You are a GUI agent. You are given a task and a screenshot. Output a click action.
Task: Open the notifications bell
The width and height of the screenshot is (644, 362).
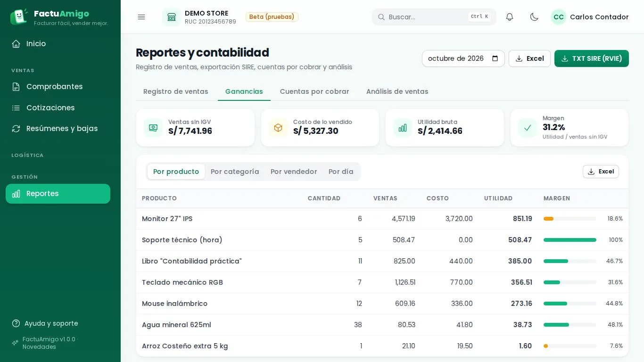(510, 17)
